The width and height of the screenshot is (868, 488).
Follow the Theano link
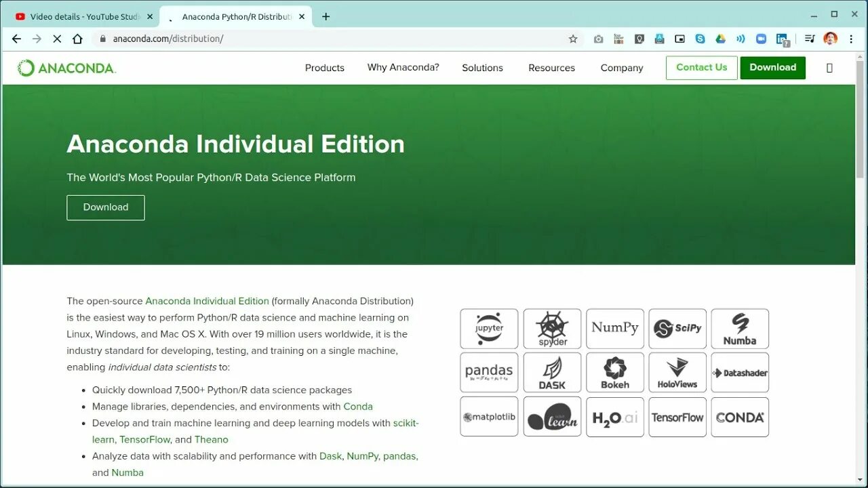[x=212, y=439]
